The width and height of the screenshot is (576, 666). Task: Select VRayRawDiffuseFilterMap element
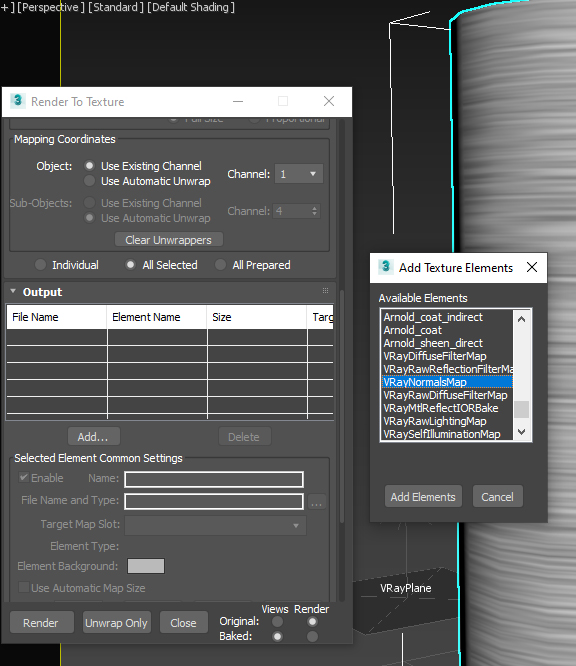pyautogui.click(x=447, y=395)
